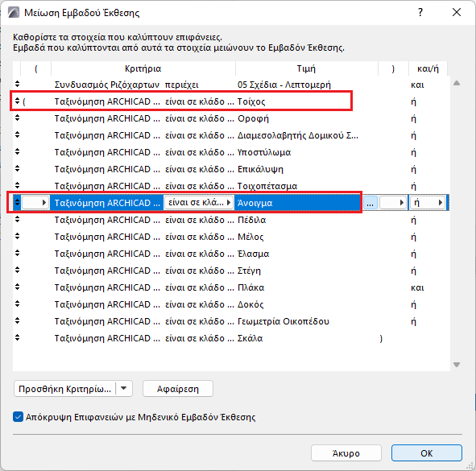Screen dimensions: 476x471
Task: Click the reorder handle of the Πλάκα row
Action: pos(17,287)
